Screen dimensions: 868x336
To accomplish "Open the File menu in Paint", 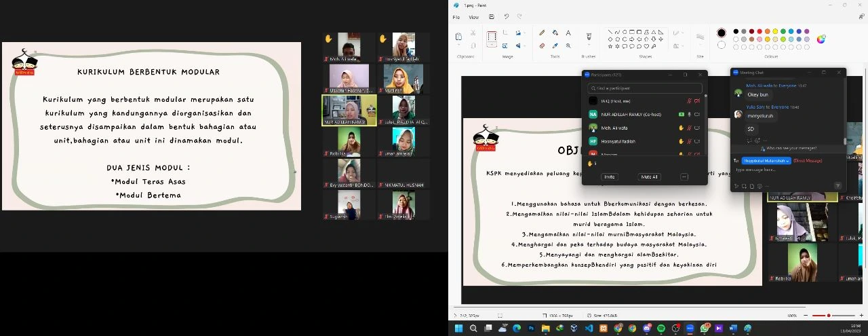I will (456, 17).
